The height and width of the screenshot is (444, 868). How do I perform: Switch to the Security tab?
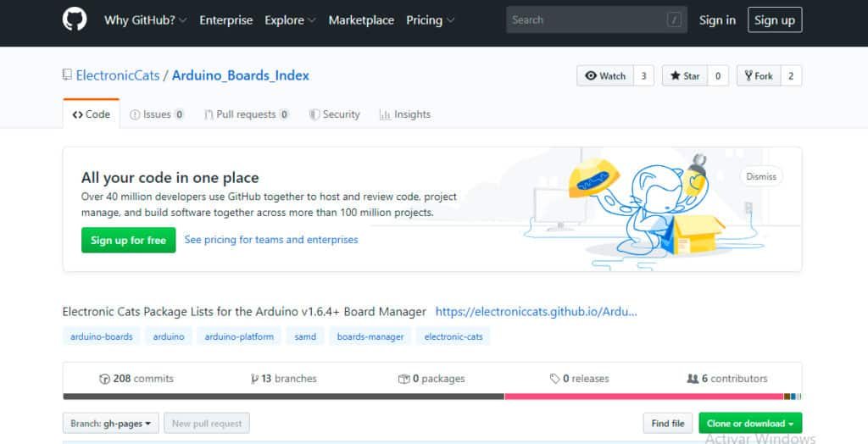pos(334,114)
